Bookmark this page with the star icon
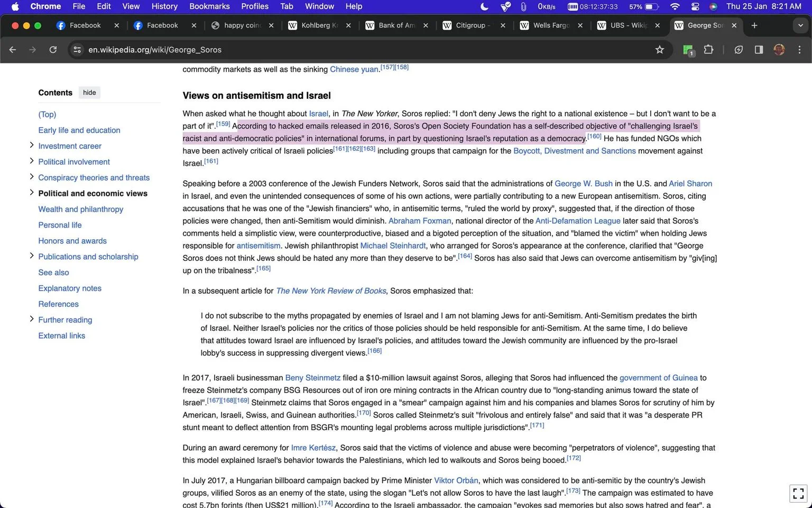 (659, 50)
